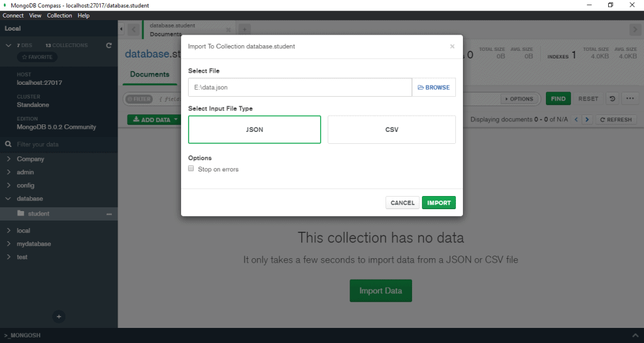
Task: Click the FIND button
Action: coord(558,99)
